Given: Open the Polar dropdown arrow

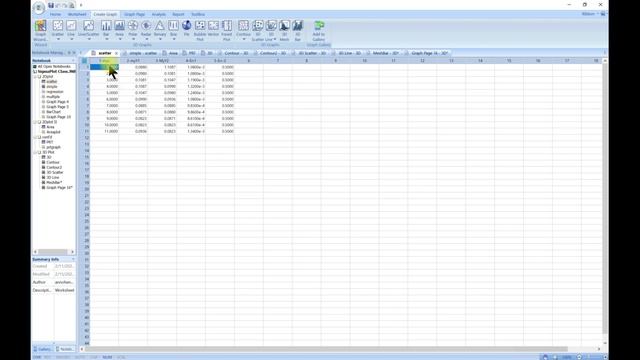Looking at the screenshot, I should pos(133,39).
